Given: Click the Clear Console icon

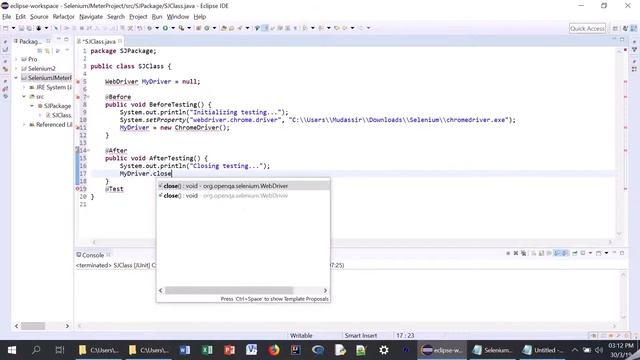Looking at the screenshot, I should point(533,253).
